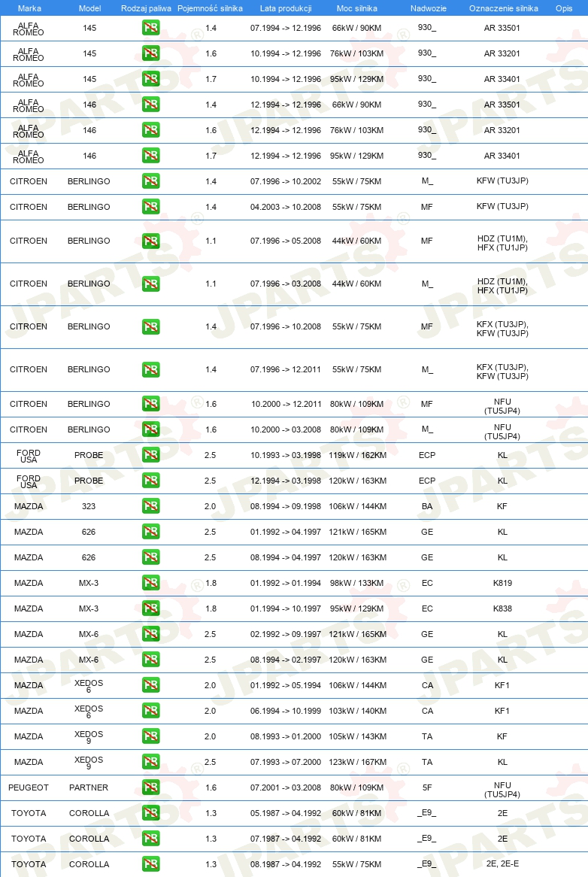Screen dimensions: 588x877
Task: Click the Marka column header
Action: click(x=29, y=8)
